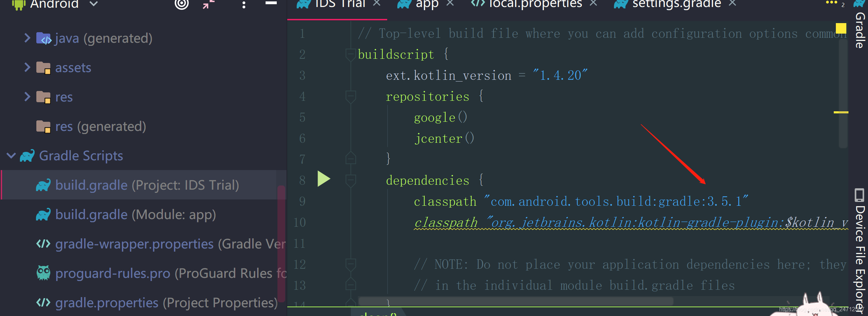Viewport: 868px width, 316px height.
Task: Select the scroll-from-source target icon
Action: 181,5
